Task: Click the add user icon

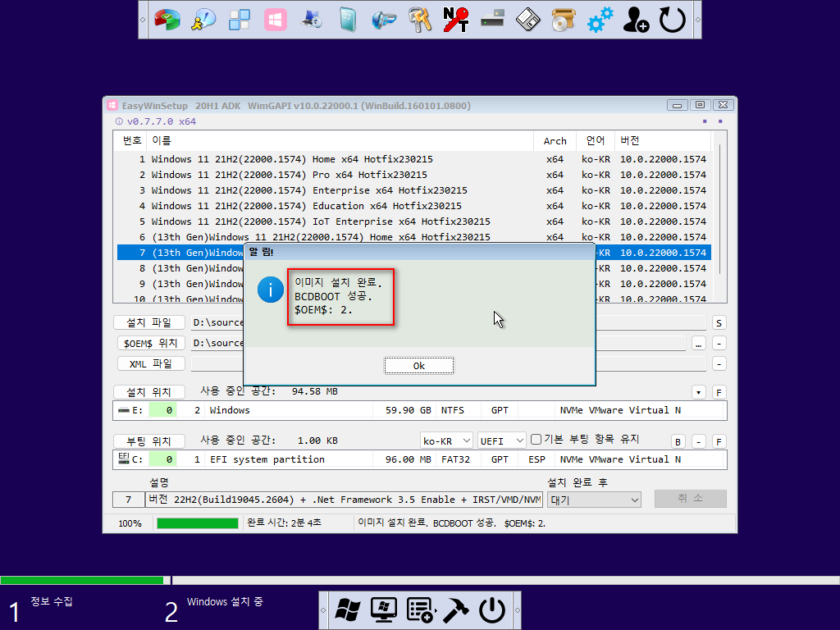Action: click(x=636, y=20)
